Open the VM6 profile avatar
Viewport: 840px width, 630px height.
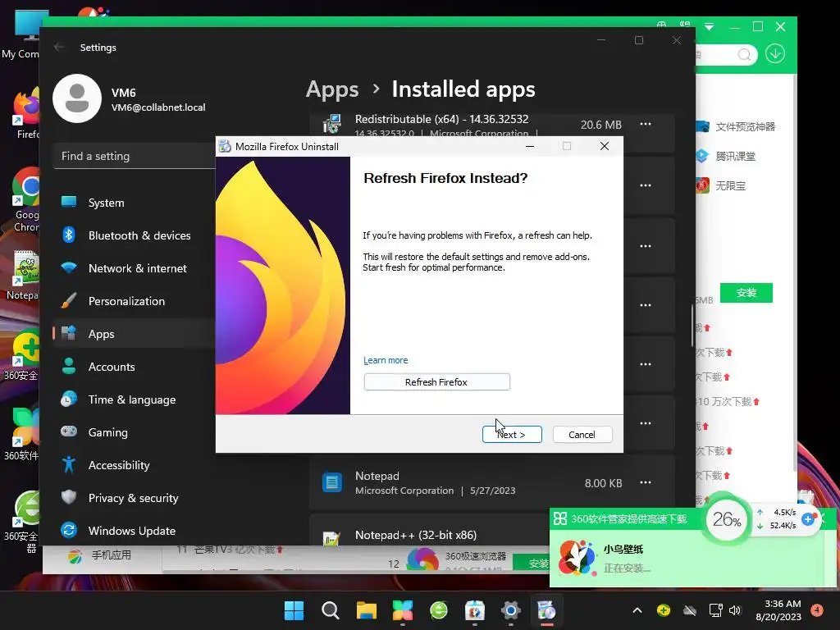click(77, 98)
